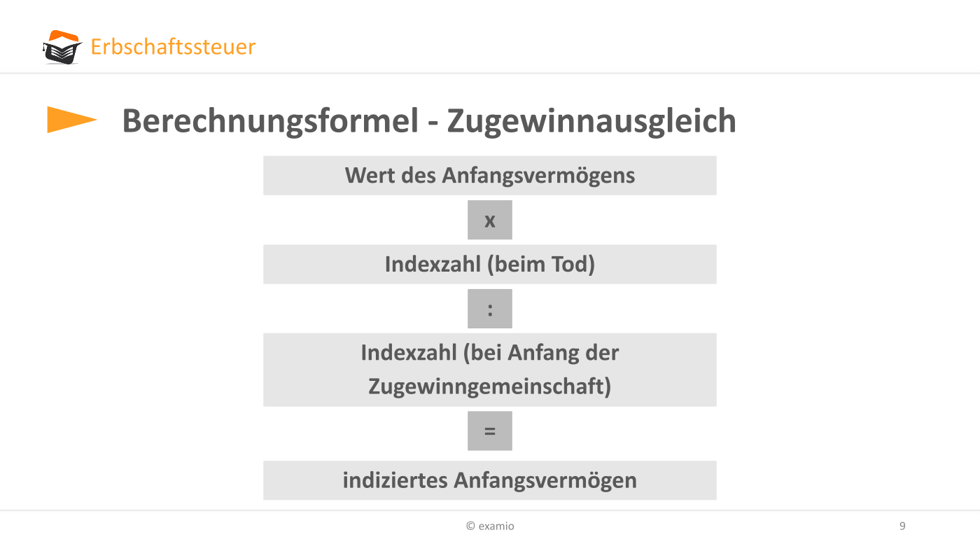Image resolution: width=980 pixels, height=551 pixels.
Task: Click the orange arrow bullet beside the title
Action: click(x=72, y=120)
